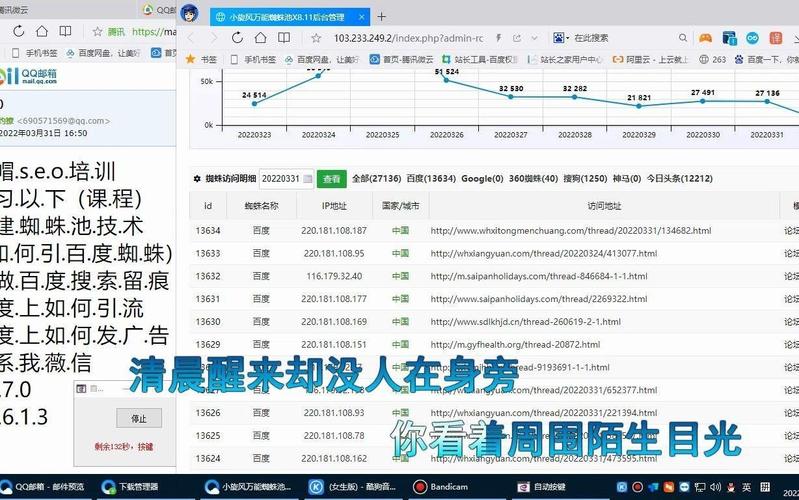Viewport: 799px width, 500px height.
Task: Click reading mode icon in back browser
Action: tap(65, 31)
